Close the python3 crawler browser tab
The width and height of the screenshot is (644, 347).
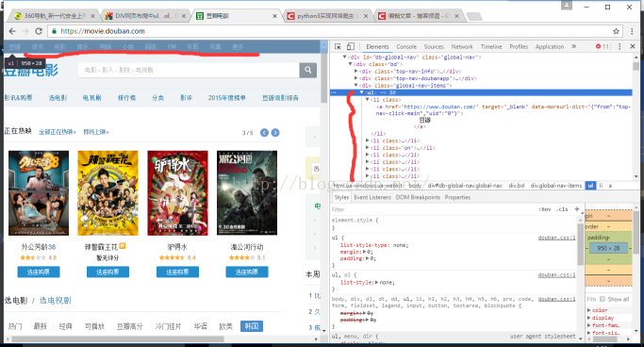coord(366,16)
